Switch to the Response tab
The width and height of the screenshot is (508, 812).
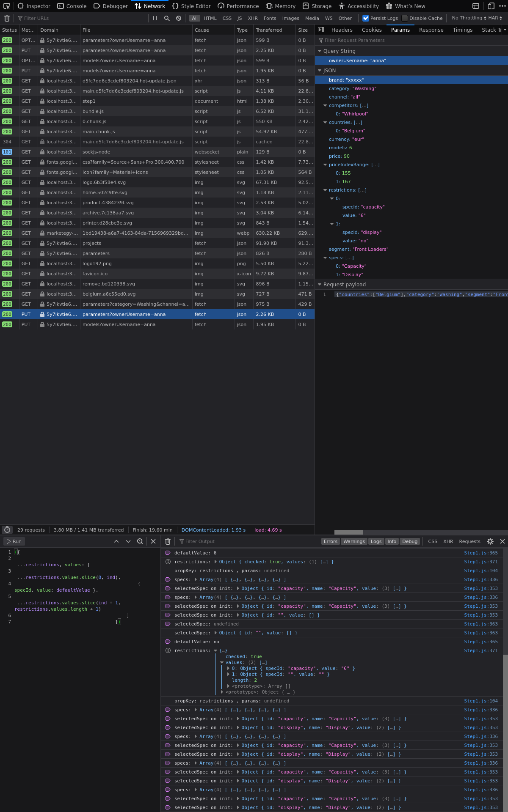click(x=431, y=30)
